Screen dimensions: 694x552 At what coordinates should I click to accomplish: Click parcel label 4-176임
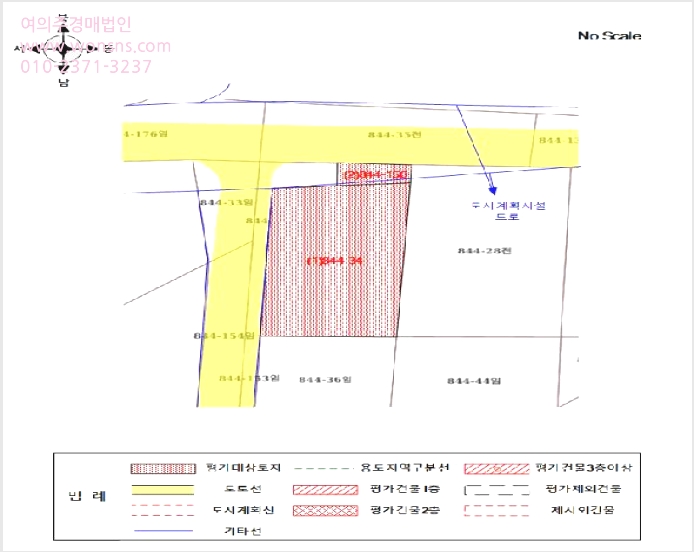(x=146, y=134)
